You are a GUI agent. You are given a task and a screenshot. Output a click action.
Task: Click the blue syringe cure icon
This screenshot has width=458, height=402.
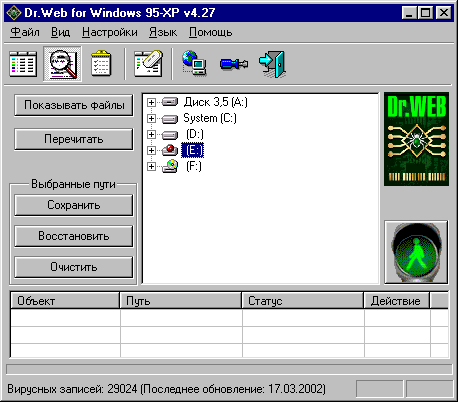click(x=234, y=63)
